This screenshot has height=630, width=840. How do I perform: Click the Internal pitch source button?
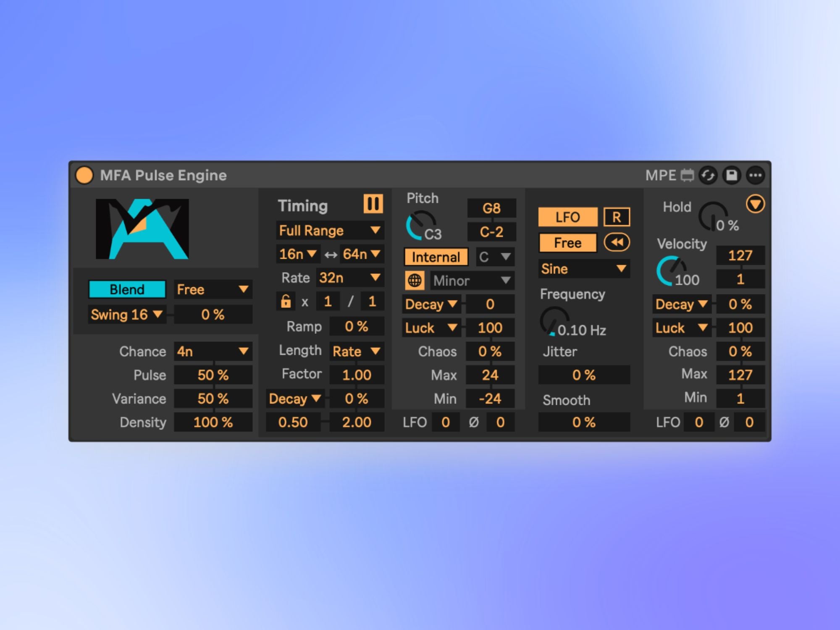436,257
